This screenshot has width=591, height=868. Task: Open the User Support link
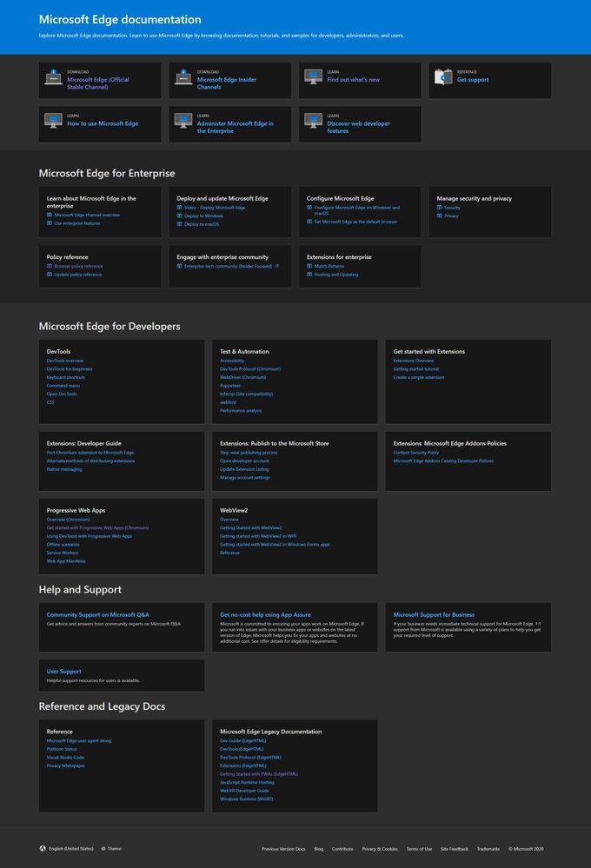point(63,672)
